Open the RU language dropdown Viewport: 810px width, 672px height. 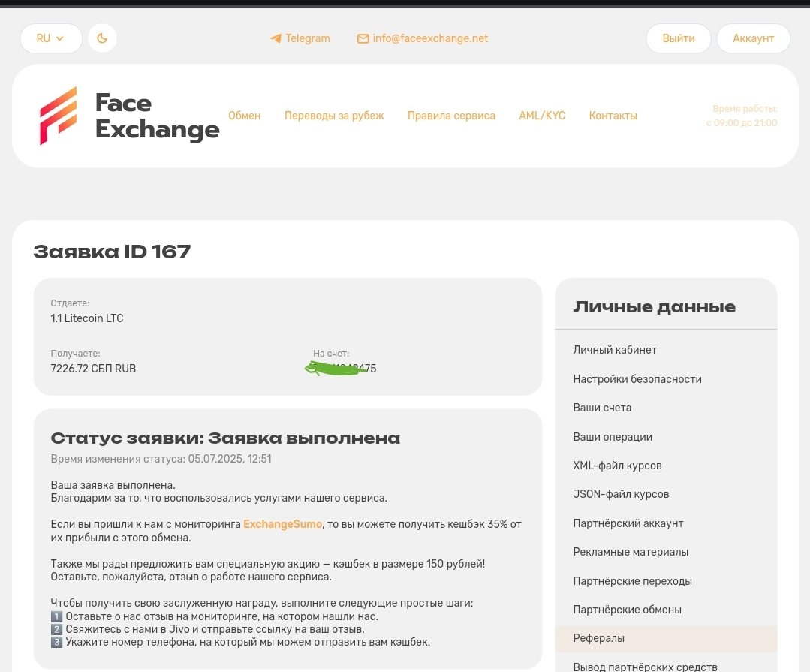tap(50, 38)
